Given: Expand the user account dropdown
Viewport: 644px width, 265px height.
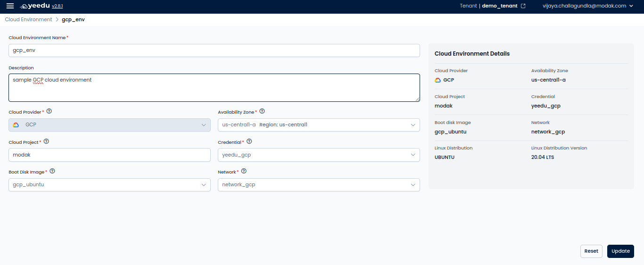Looking at the screenshot, I should [x=631, y=6].
